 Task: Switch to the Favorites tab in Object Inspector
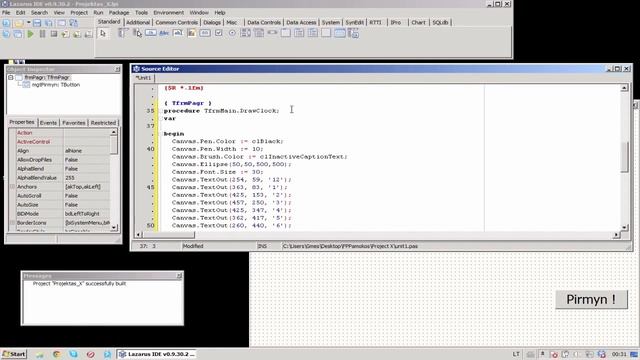(74, 123)
